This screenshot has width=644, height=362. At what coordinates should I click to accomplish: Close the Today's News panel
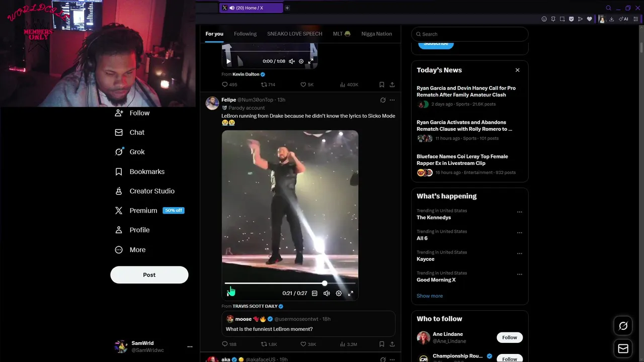tap(517, 70)
